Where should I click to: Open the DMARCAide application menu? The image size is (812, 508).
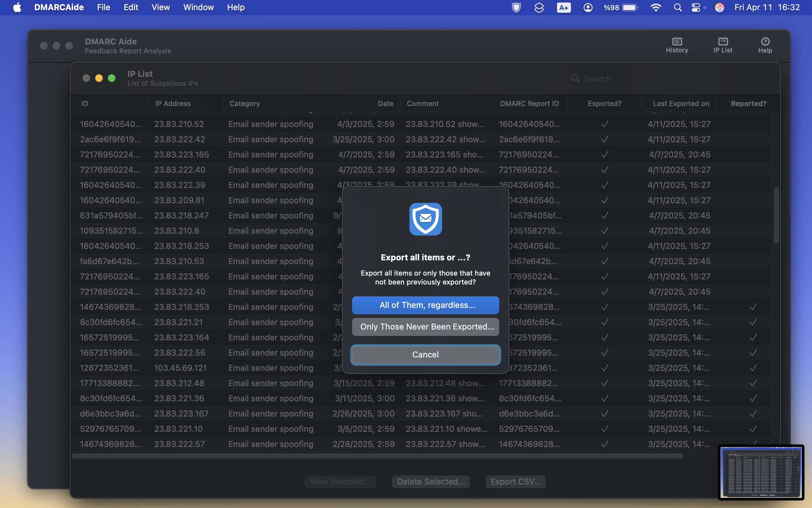coord(59,7)
